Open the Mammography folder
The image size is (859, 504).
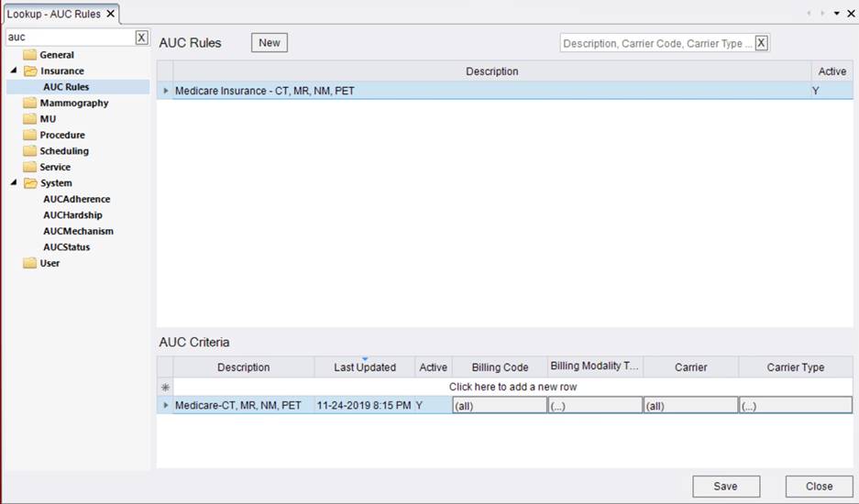(x=73, y=103)
